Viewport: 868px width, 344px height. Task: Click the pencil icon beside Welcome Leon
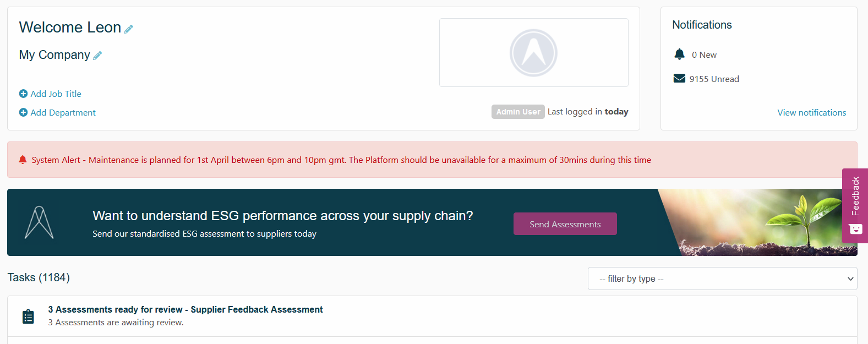[129, 29]
